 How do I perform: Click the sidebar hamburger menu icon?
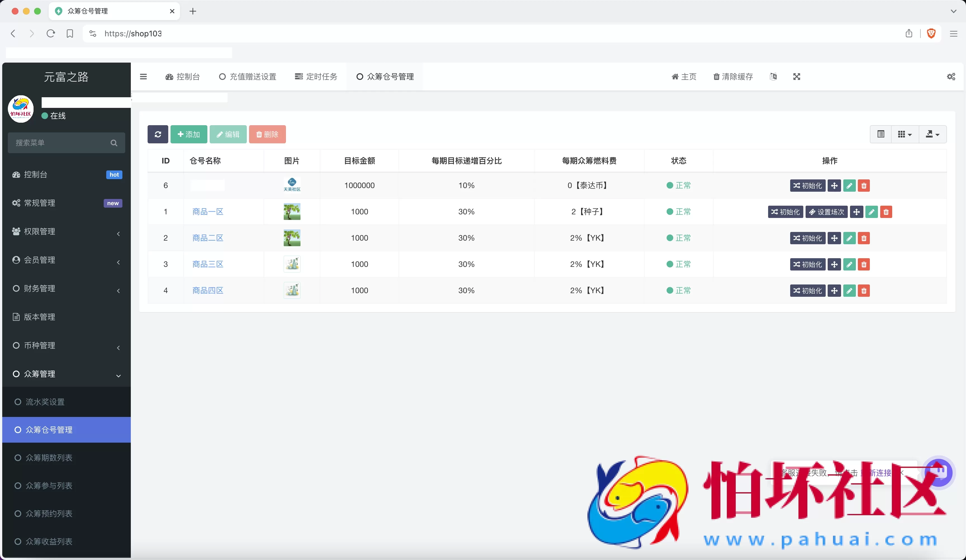coord(143,77)
